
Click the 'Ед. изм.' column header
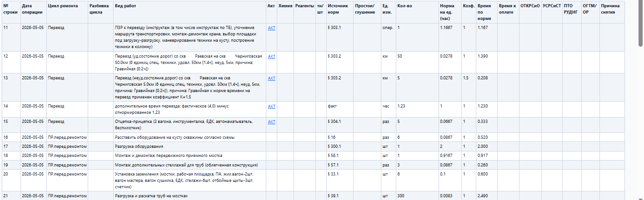point(388,12)
